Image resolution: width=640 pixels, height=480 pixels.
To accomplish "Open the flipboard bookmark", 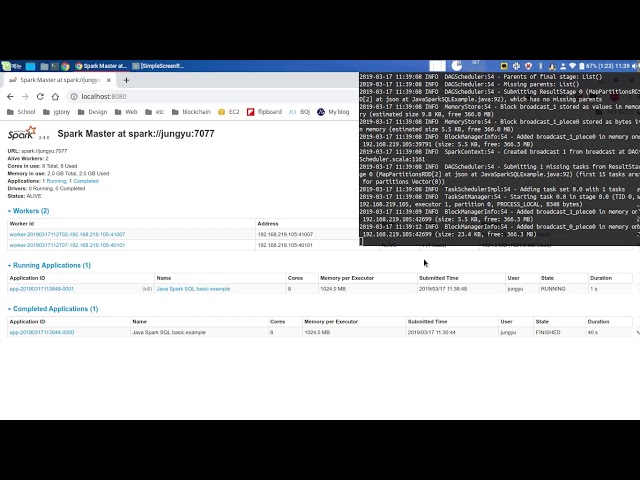I will click(x=264, y=112).
